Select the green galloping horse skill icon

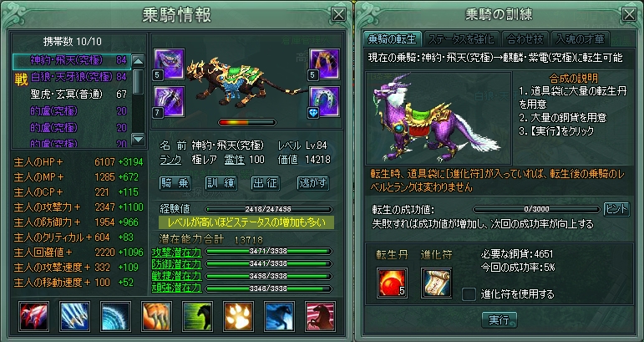[x=198, y=316]
